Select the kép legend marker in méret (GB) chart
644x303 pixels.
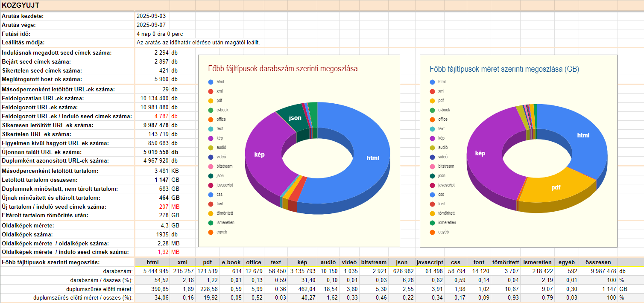click(x=432, y=138)
